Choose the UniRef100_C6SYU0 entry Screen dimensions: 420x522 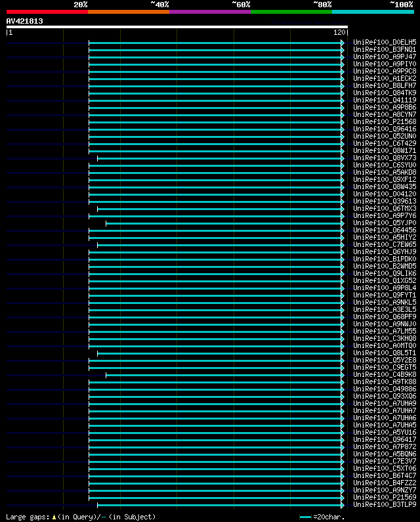(385, 165)
